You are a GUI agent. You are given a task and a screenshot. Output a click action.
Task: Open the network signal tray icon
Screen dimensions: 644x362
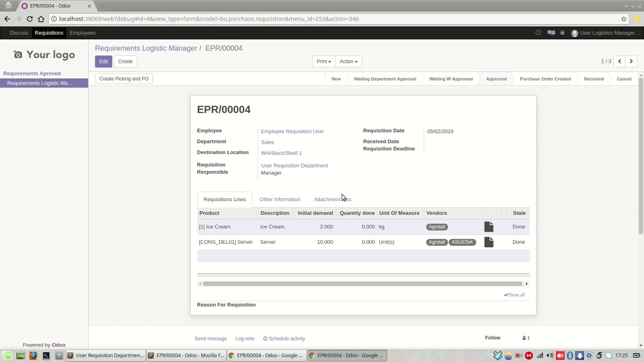539,355
